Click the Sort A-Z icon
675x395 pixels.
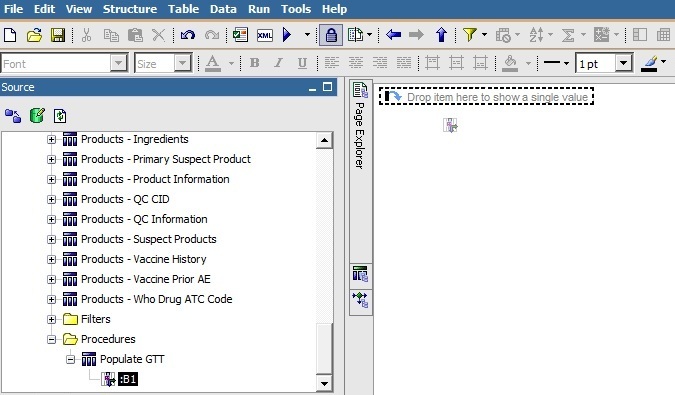[536, 35]
